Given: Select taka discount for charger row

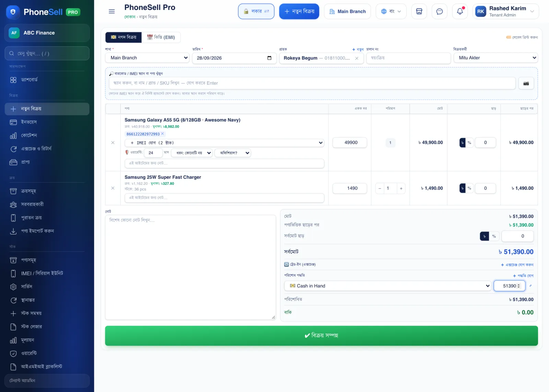Looking at the screenshot, I should click(463, 188).
